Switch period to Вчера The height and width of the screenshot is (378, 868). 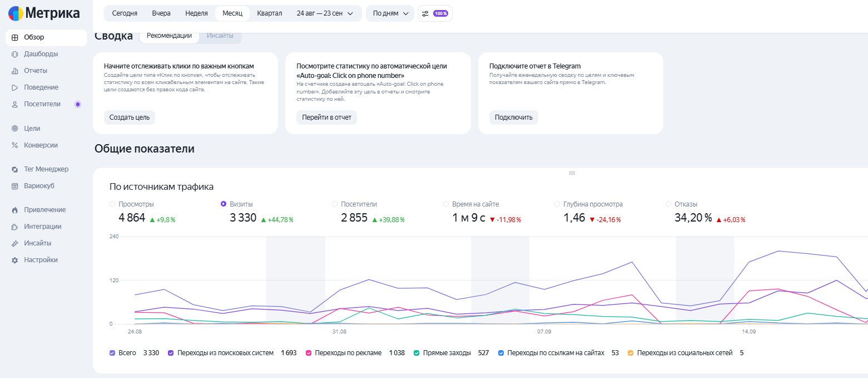tap(161, 13)
